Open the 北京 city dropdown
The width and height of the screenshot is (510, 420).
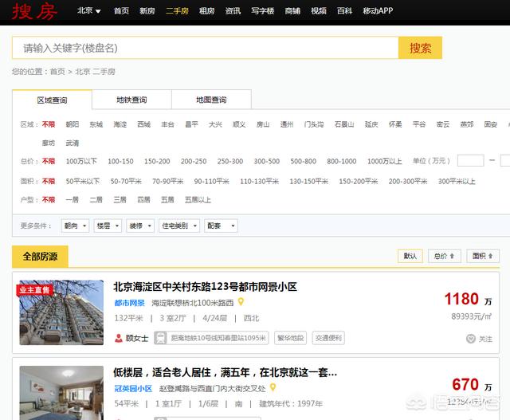pyautogui.click(x=88, y=10)
